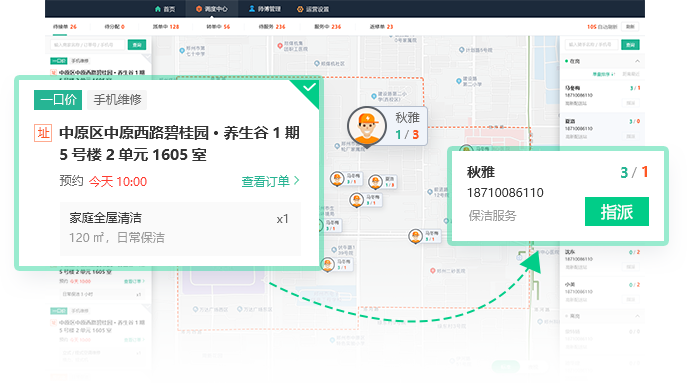Click the appointment time 今天 10:00

click(118, 181)
